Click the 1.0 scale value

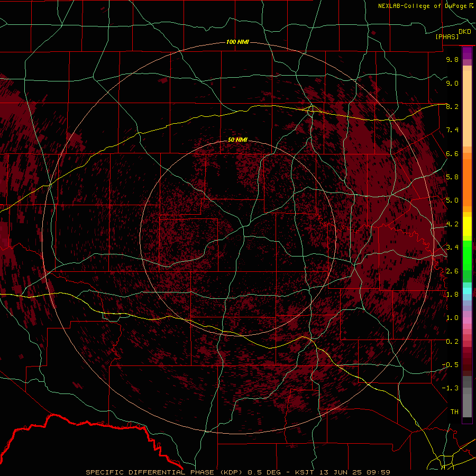pos(452,318)
